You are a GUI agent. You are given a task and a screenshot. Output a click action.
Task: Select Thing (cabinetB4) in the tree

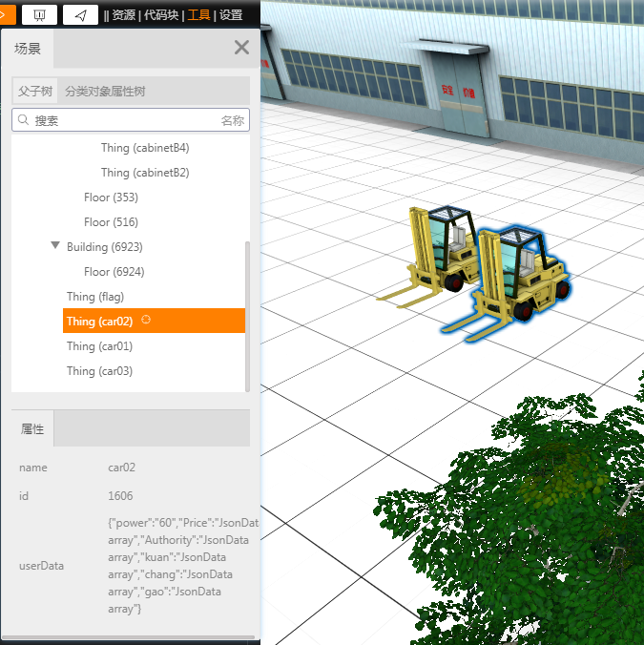(x=145, y=148)
